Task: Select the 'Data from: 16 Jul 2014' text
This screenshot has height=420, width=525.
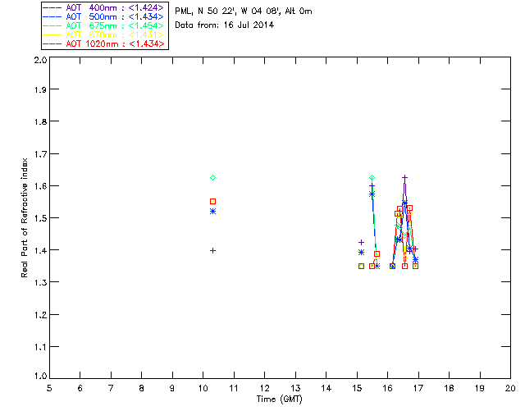Action: tap(224, 25)
